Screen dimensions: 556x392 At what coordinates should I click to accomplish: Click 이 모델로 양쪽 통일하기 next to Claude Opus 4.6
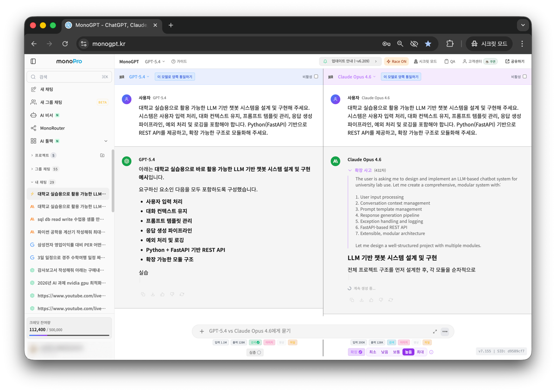401,77
